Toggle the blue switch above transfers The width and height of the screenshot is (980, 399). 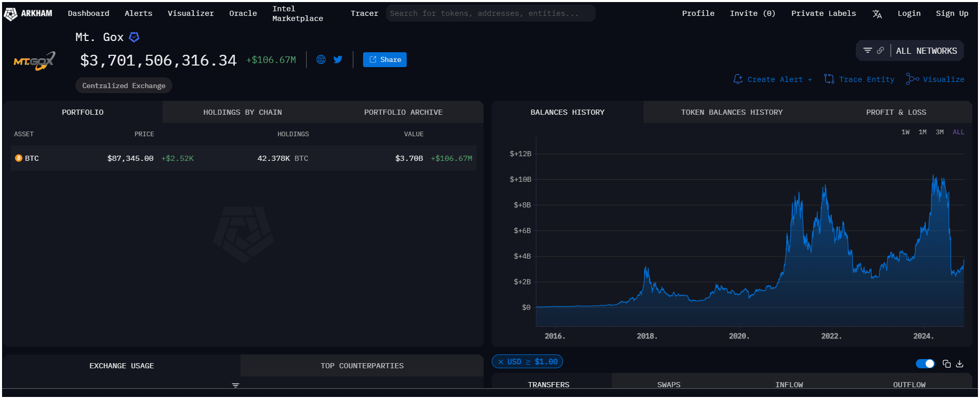tap(925, 364)
